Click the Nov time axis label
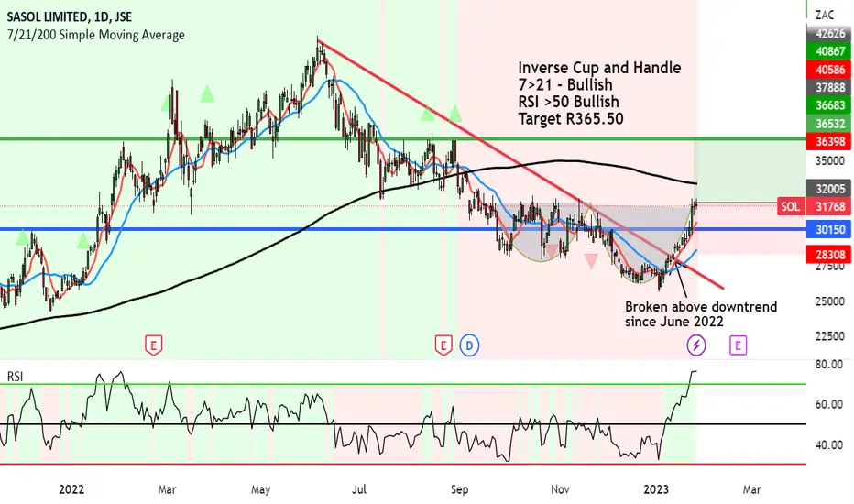The height and width of the screenshot is (504, 854). tap(560, 489)
